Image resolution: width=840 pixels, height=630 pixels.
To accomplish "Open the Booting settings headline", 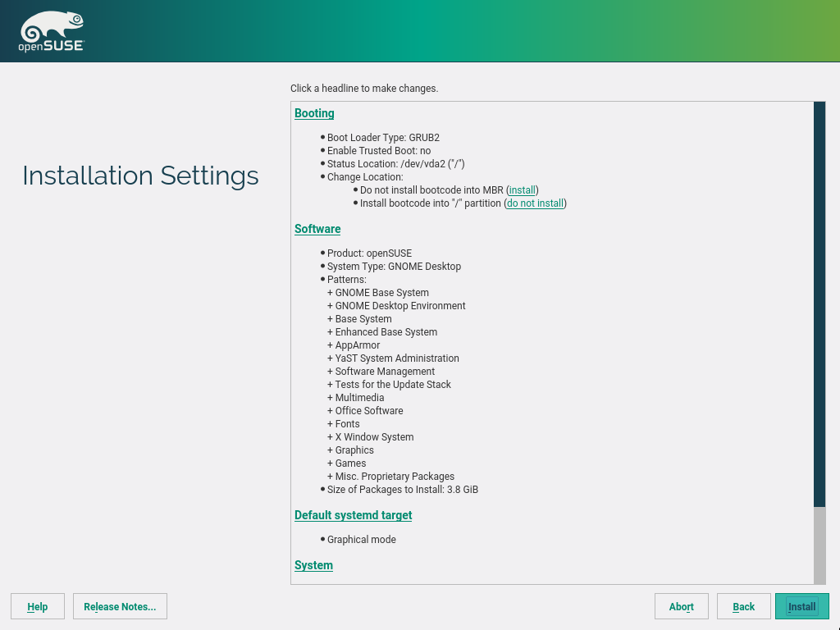I will coord(314,113).
